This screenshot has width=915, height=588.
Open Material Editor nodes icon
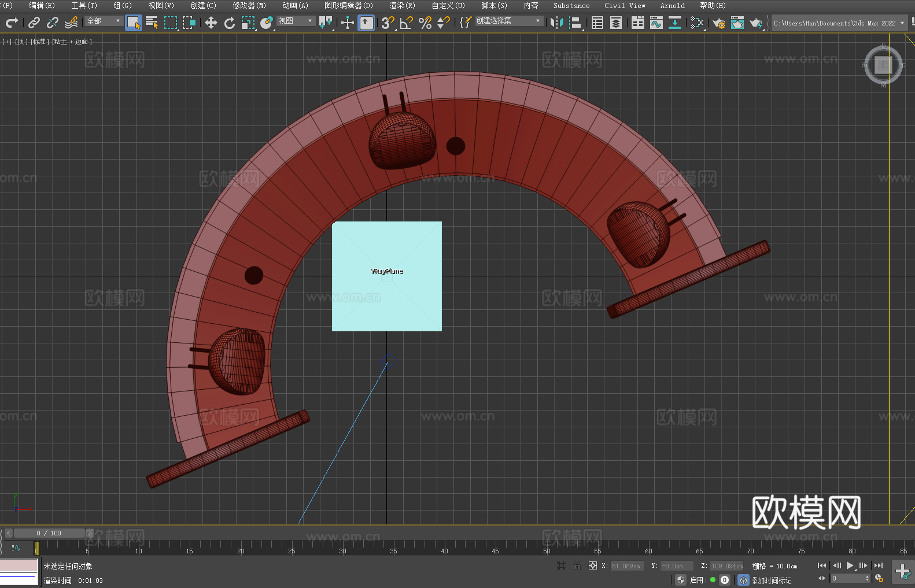click(x=697, y=23)
